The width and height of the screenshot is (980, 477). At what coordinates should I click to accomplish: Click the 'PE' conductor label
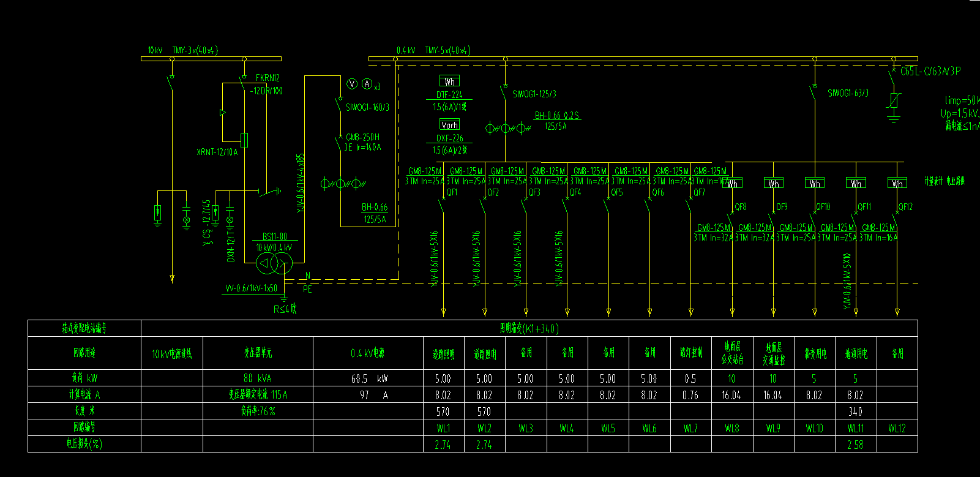308,289
